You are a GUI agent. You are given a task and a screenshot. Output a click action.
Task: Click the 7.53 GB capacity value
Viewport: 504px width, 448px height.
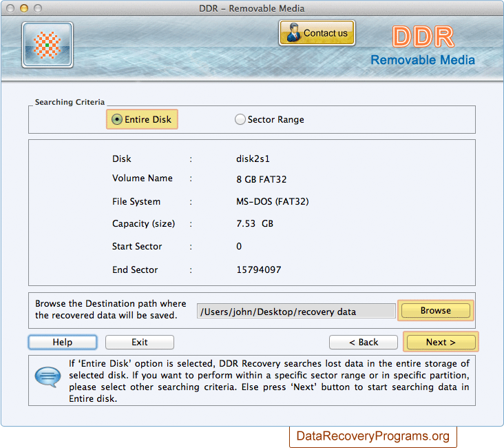tap(255, 224)
